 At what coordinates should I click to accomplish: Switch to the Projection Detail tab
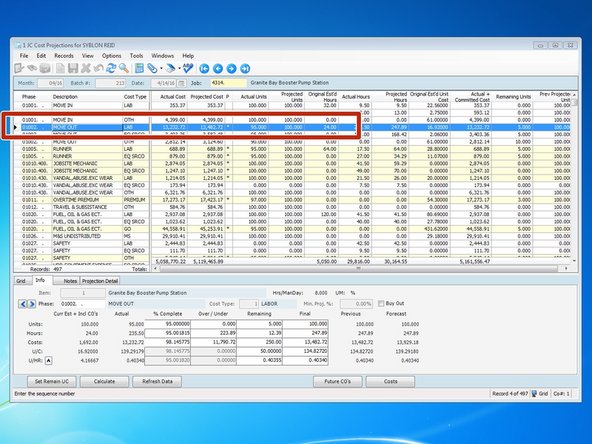click(x=100, y=281)
